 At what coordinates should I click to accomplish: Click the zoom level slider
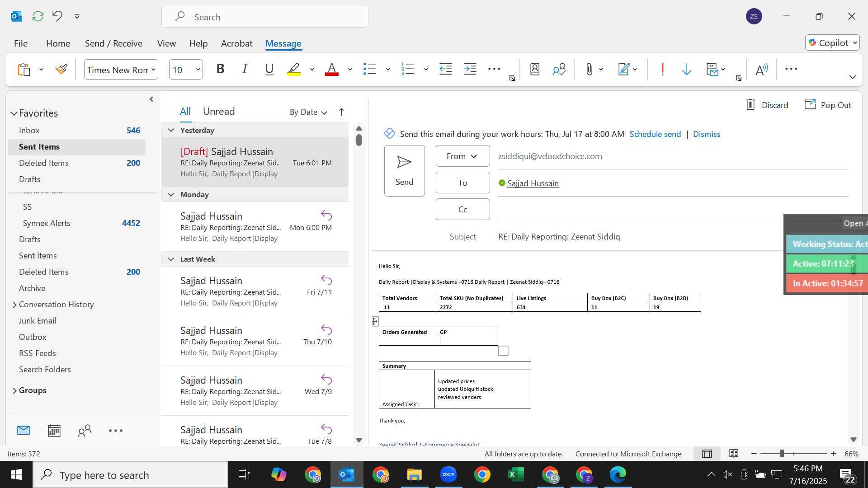793,454
